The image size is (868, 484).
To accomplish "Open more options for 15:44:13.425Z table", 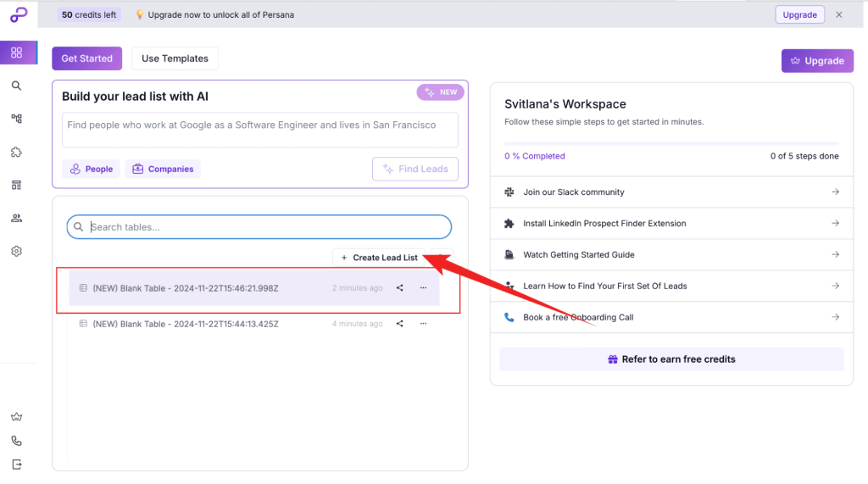I will pos(424,324).
